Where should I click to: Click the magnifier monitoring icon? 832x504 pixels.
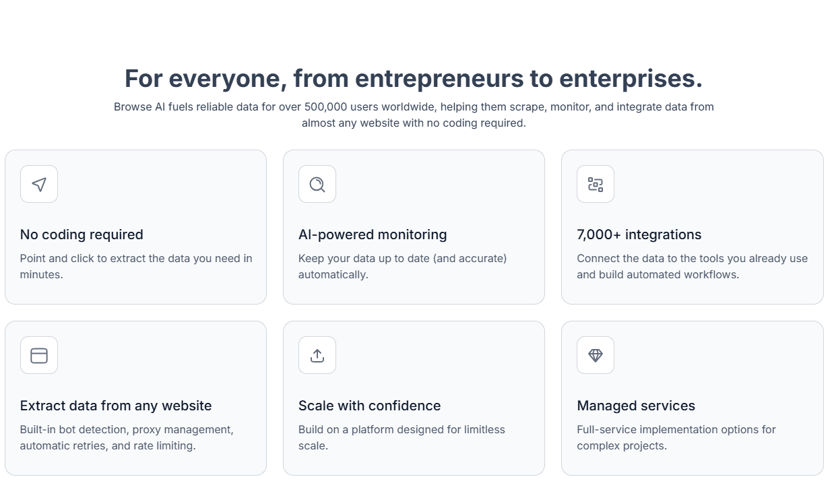(317, 184)
